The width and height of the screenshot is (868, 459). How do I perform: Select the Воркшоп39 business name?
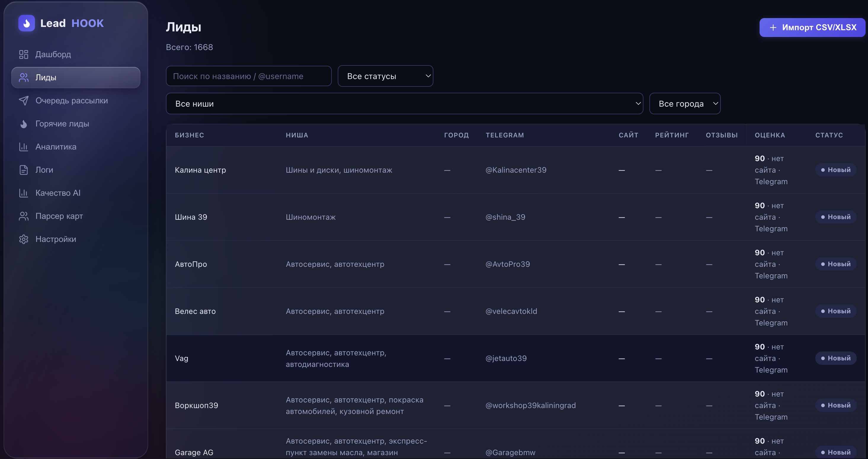pyautogui.click(x=196, y=405)
